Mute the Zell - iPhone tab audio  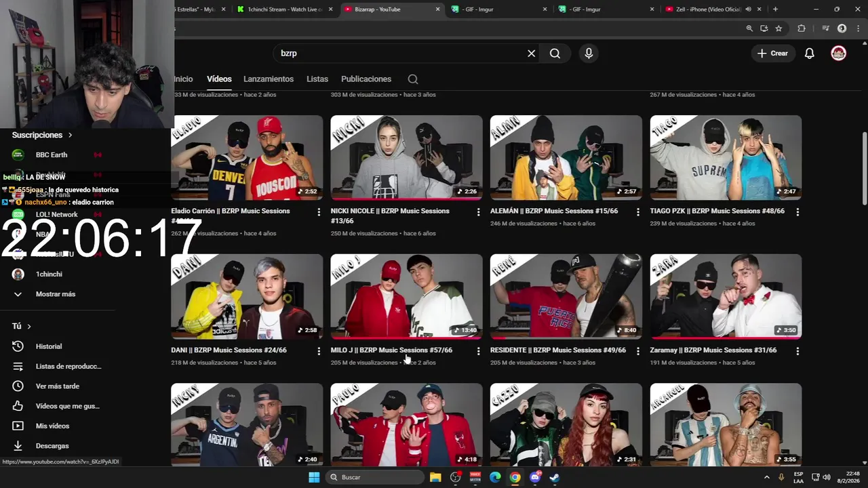pyautogui.click(x=748, y=9)
